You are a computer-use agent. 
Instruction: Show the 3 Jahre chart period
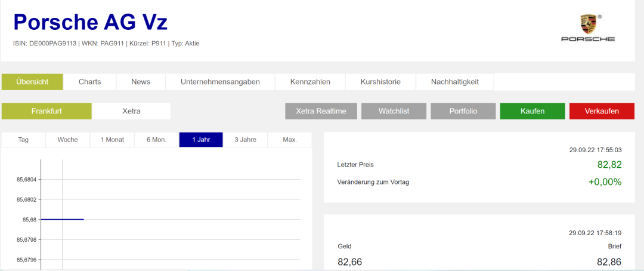(245, 140)
